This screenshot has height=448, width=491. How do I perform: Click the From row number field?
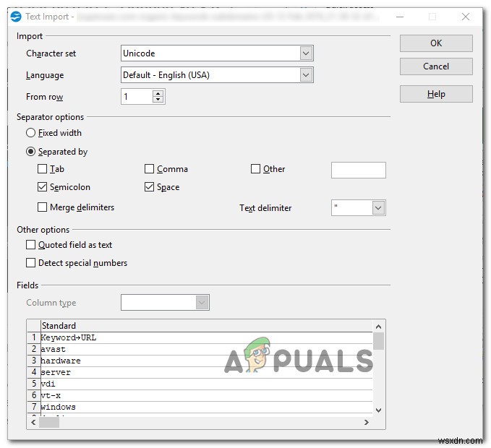tap(137, 97)
